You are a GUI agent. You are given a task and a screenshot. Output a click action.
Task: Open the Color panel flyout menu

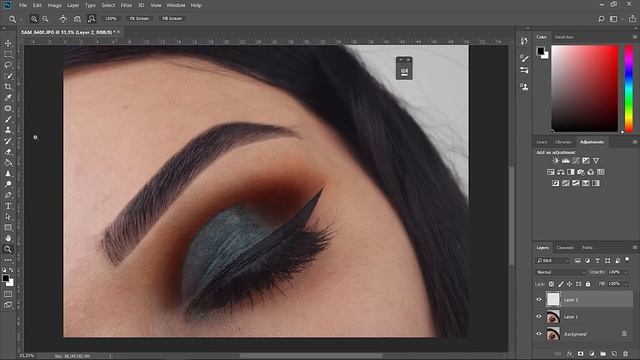[x=635, y=37]
